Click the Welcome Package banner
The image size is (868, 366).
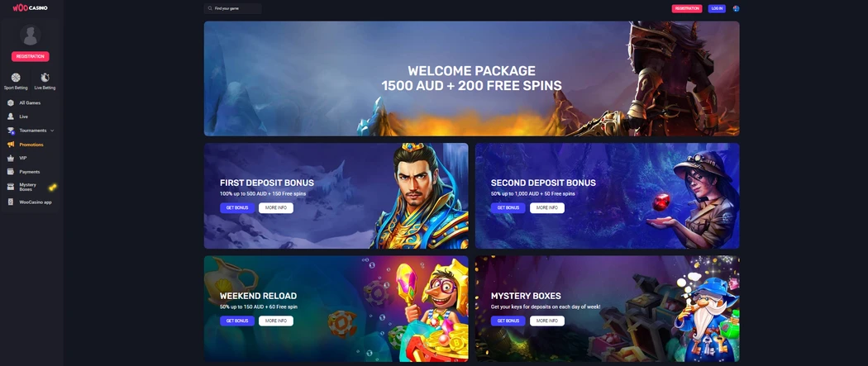(x=472, y=78)
